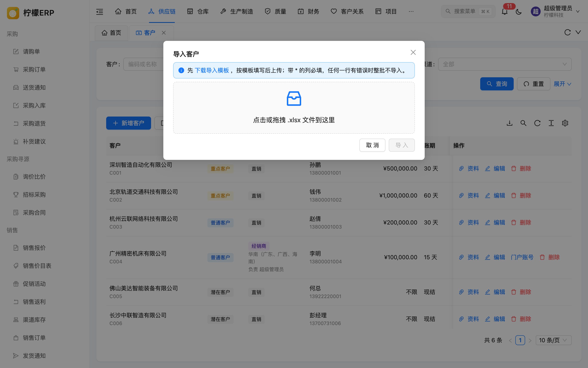Switch to 首页 tab

tap(111, 33)
